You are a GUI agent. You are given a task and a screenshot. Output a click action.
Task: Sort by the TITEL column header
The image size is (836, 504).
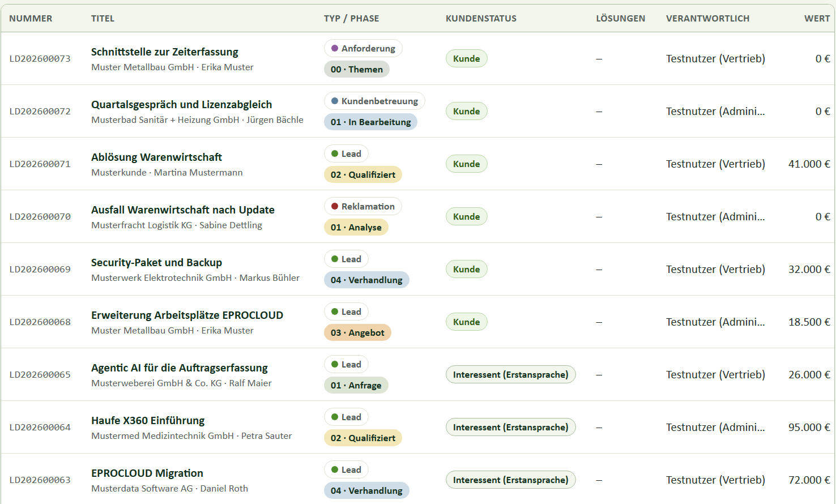click(x=103, y=18)
